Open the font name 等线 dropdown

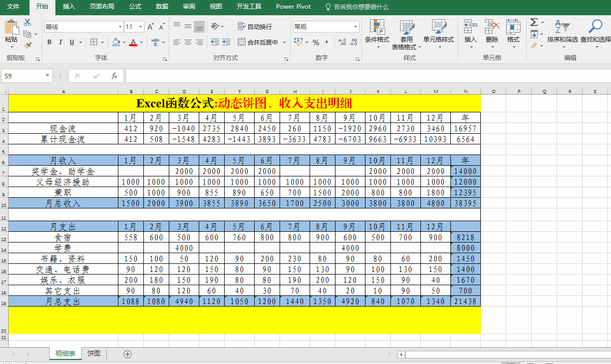click(120, 27)
